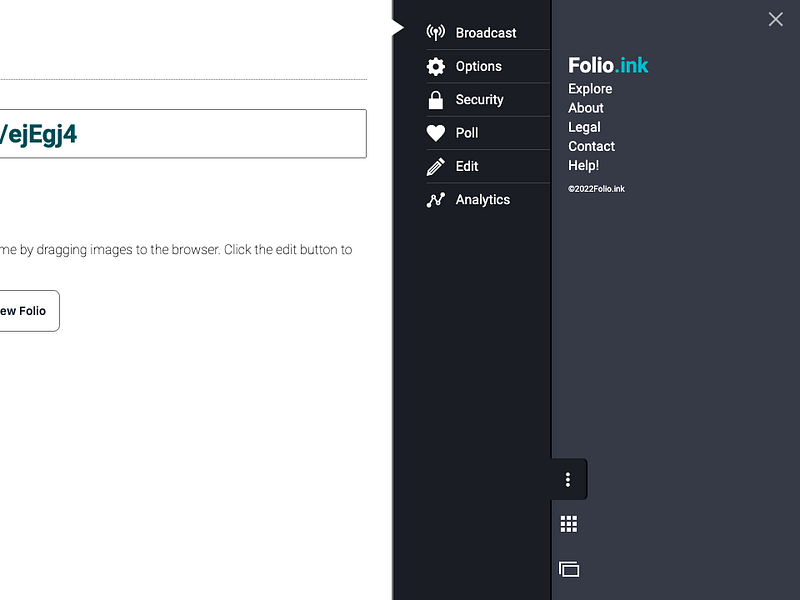Select the Options menu label

479,66
